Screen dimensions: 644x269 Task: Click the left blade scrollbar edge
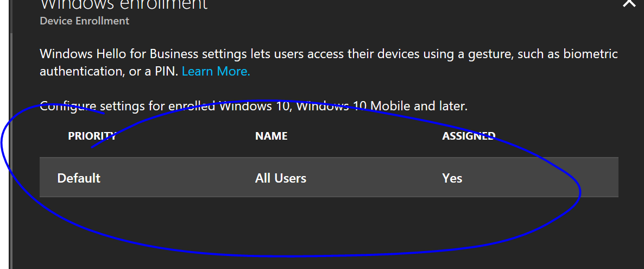coord(11,136)
